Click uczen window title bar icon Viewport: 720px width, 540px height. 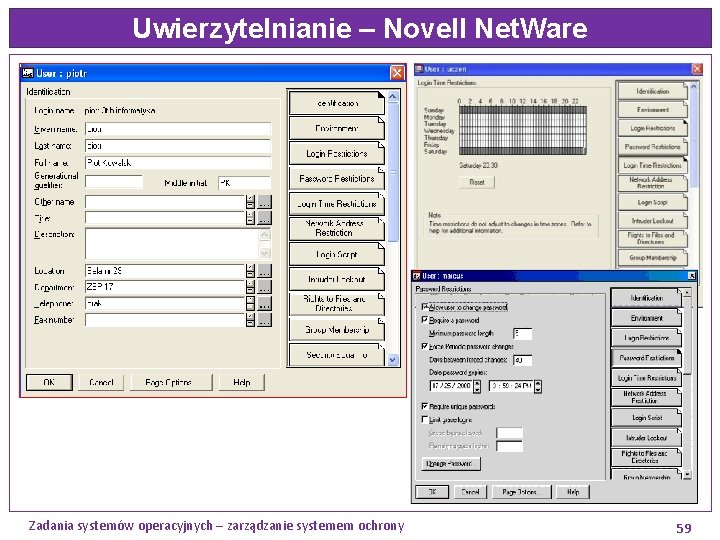tap(419, 69)
